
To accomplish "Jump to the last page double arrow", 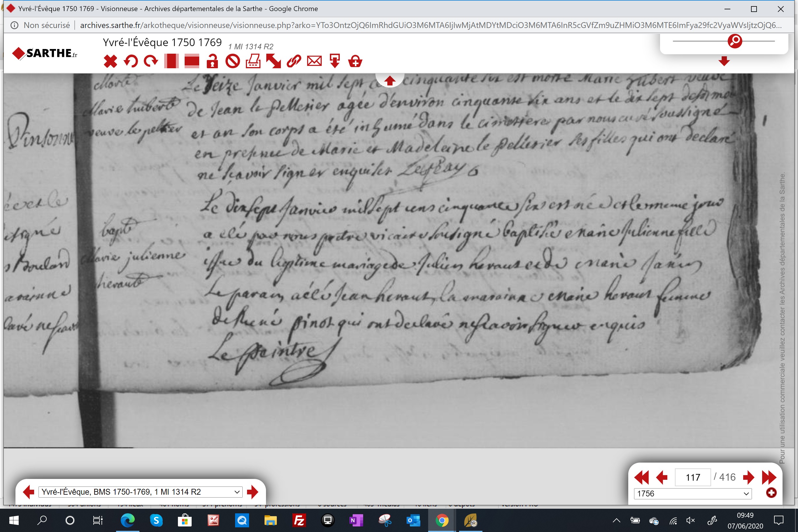I will pos(769,477).
